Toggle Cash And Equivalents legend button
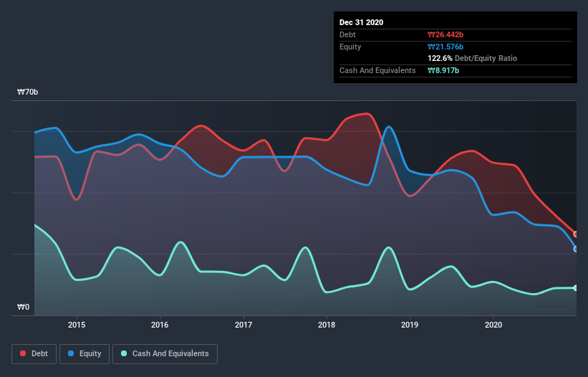Viewport: 588px width, 377px height. pos(165,354)
